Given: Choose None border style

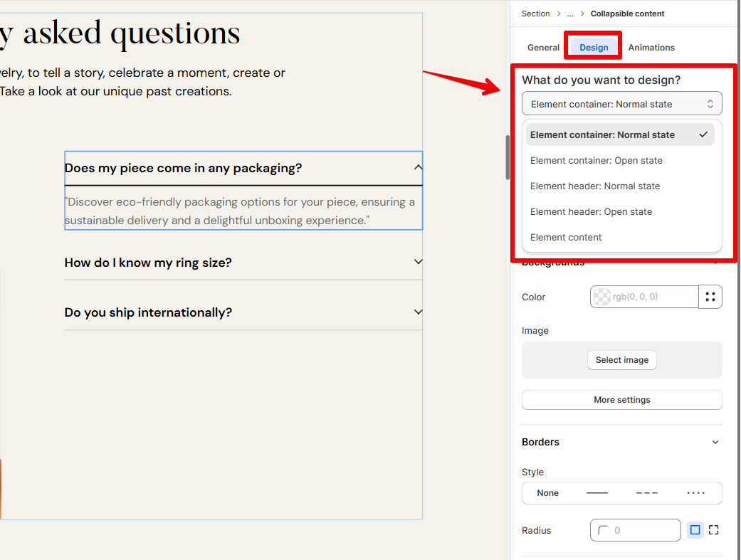Looking at the screenshot, I should [x=547, y=493].
